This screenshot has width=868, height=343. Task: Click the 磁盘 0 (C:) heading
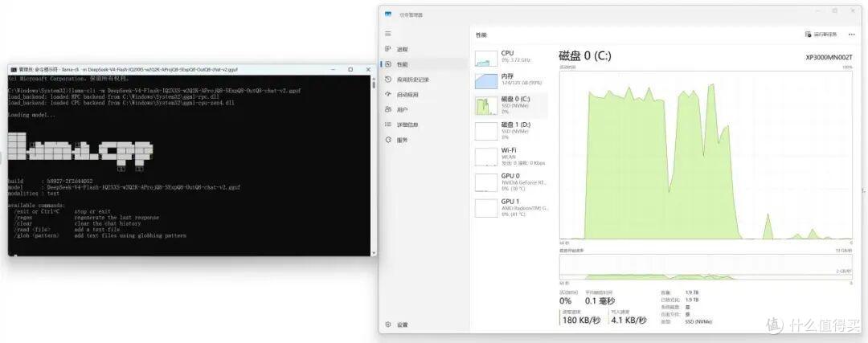585,56
